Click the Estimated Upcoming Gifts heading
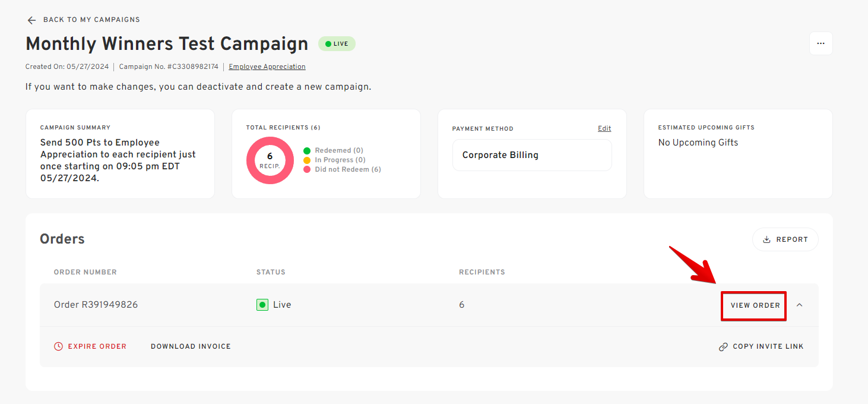The height and width of the screenshot is (404, 868). pyautogui.click(x=707, y=128)
